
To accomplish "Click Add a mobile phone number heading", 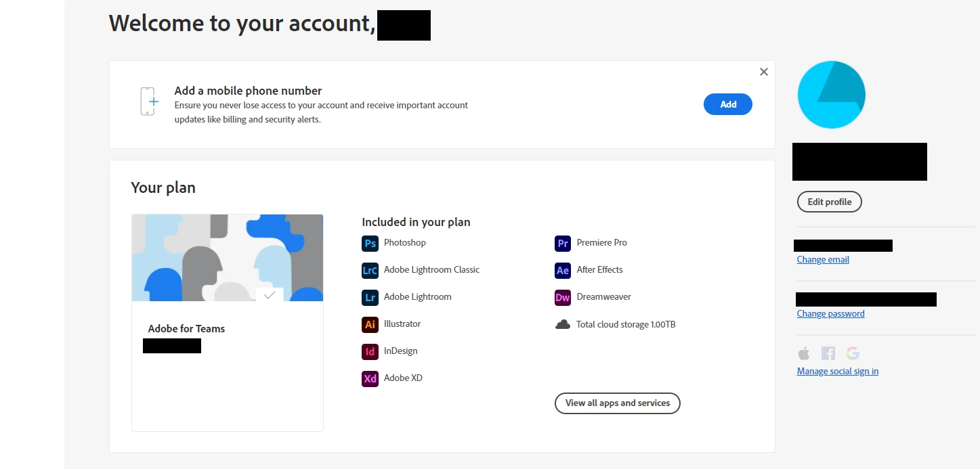I will pyautogui.click(x=248, y=91).
